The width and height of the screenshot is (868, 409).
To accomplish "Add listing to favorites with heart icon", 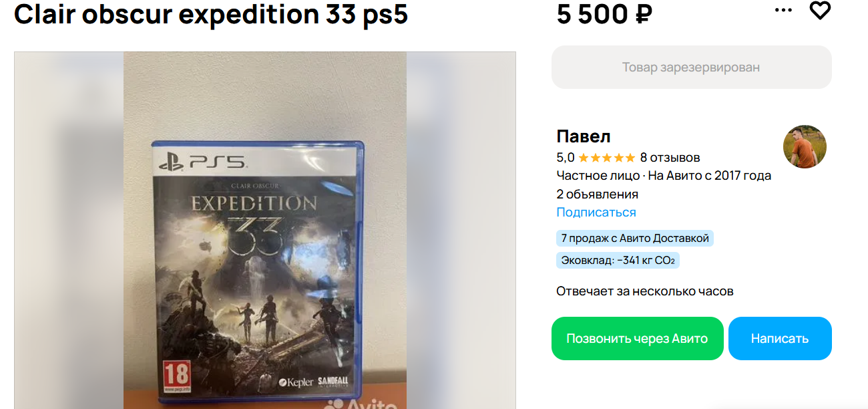I will (820, 10).
